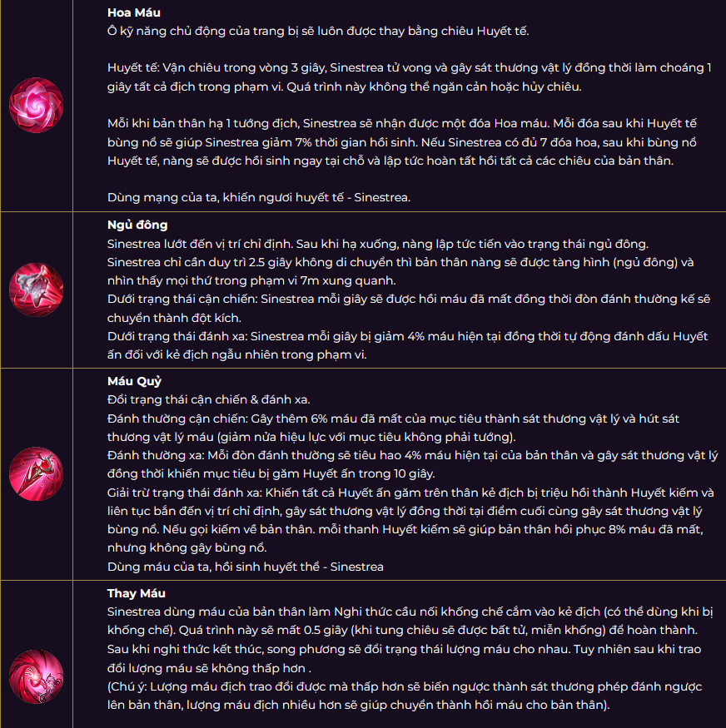
Task: Click the line starting "Huyết tế: Vận chiêu"
Action: point(409,67)
